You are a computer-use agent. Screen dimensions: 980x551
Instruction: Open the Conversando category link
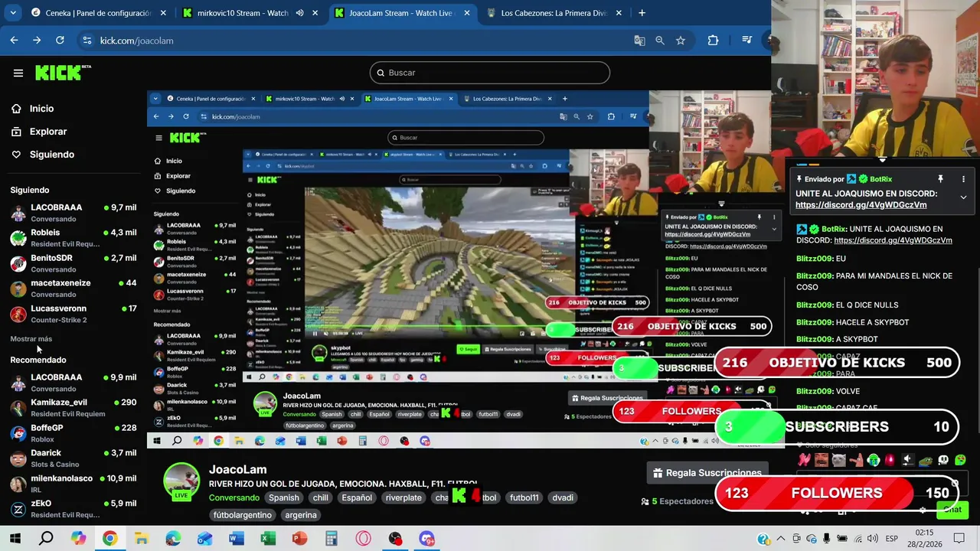click(x=234, y=497)
